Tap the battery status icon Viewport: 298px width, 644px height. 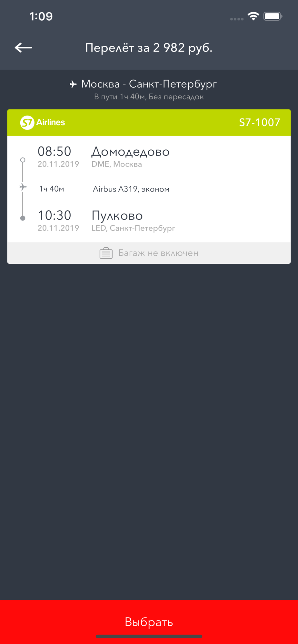pyautogui.click(x=273, y=16)
